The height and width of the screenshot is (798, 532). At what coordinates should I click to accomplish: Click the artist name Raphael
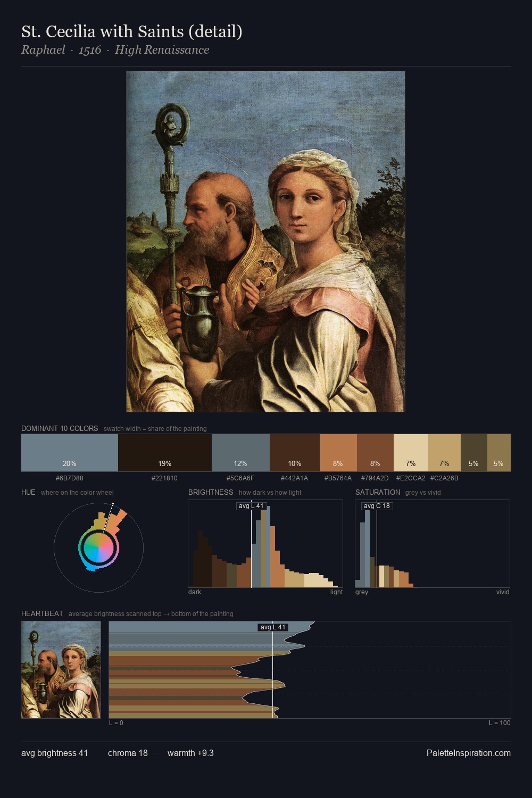pyautogui.click(x=43, y=50)
